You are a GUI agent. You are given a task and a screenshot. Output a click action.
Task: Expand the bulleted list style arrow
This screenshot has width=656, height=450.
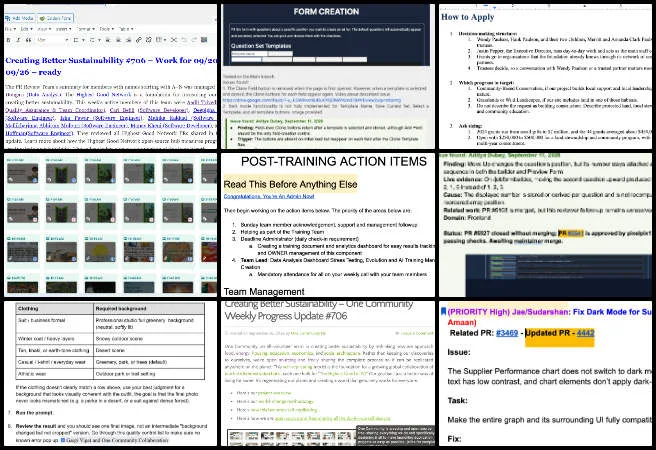[83, 40]
